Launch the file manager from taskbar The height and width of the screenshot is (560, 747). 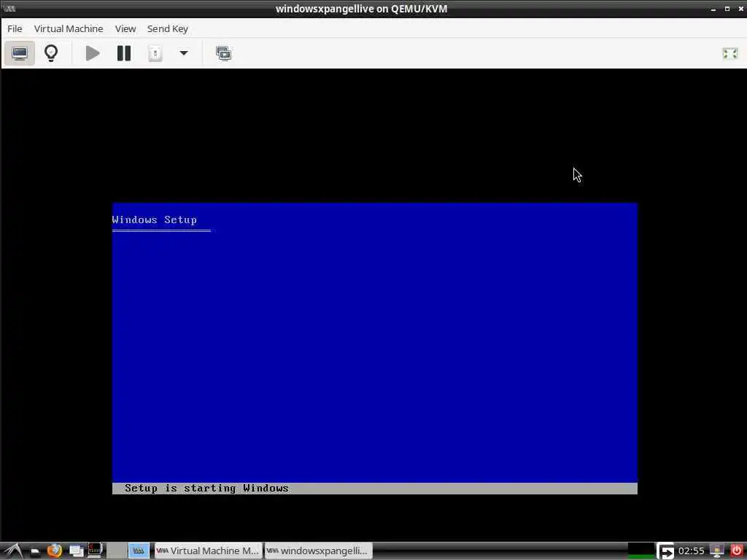[35, 551]
